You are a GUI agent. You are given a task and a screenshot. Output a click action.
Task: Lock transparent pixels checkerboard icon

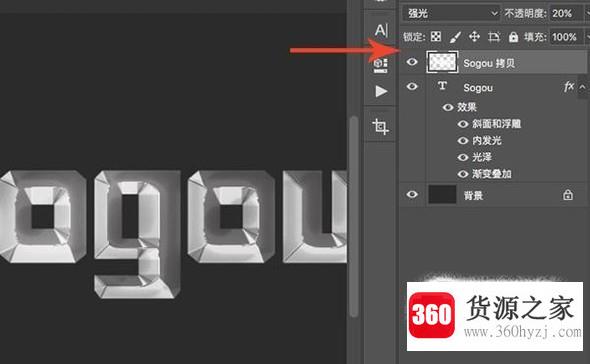click(x=436, y=37)
